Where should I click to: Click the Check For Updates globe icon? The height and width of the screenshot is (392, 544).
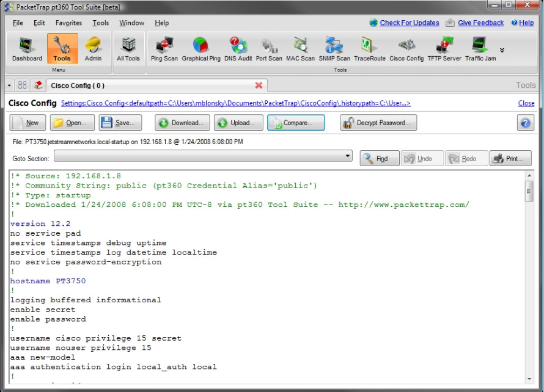(373, 23)
